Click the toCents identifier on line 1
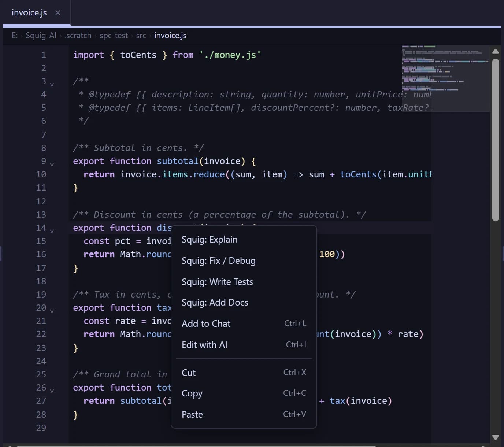 pyautogui.click(x=138, y=55)
